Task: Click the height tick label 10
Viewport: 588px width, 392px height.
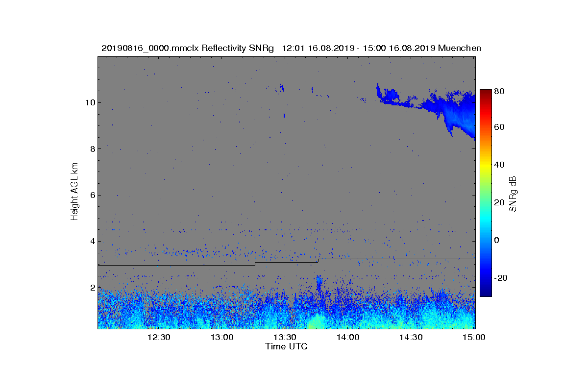Action: pos(89,102)
